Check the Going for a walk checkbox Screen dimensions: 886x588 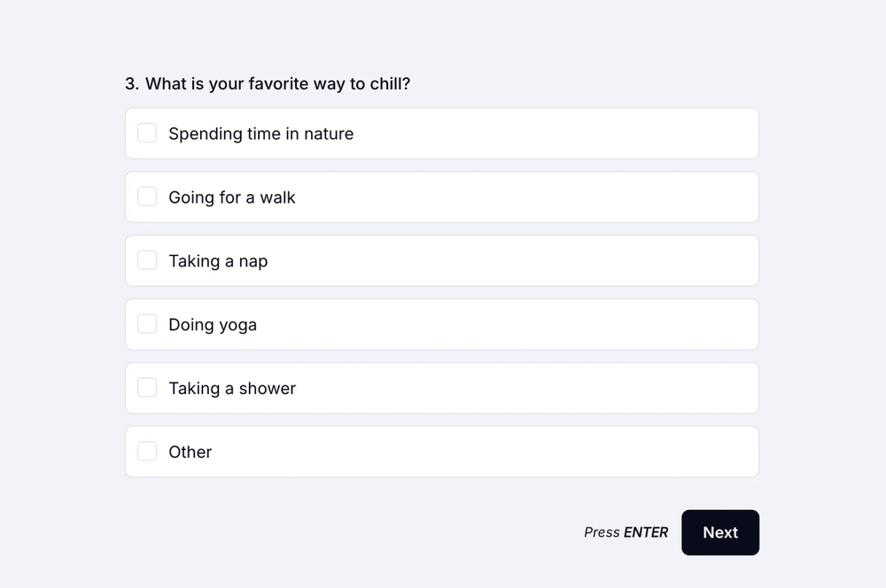coord(147,197)
